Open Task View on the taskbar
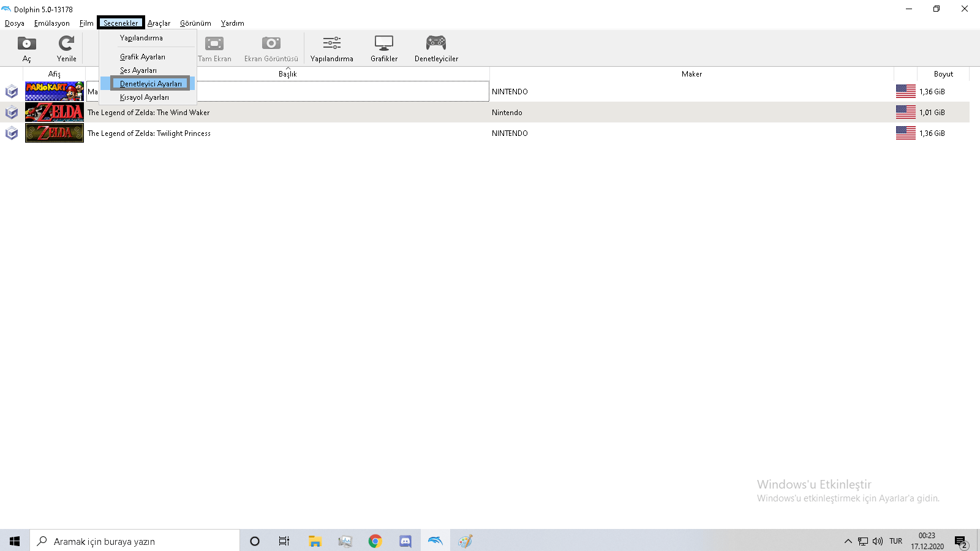980x551 pixels. click(x=284, y=541)
